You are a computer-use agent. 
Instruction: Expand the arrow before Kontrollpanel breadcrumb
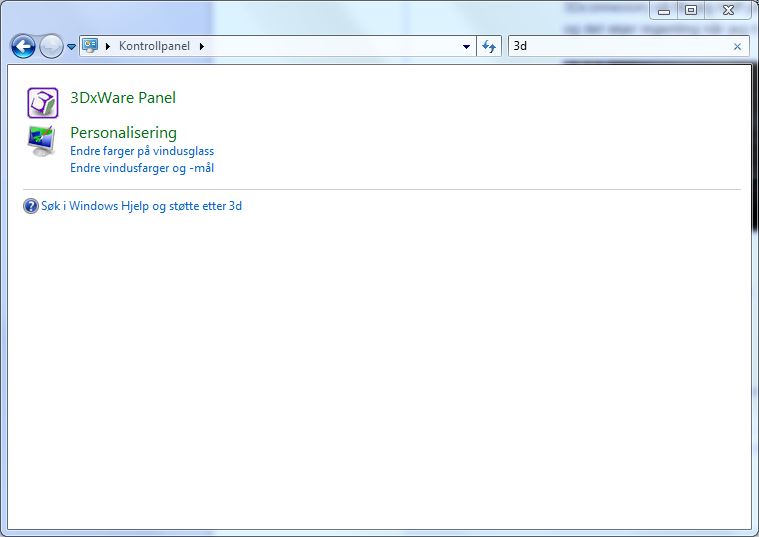pyautogui.click(x=108, y=46)
